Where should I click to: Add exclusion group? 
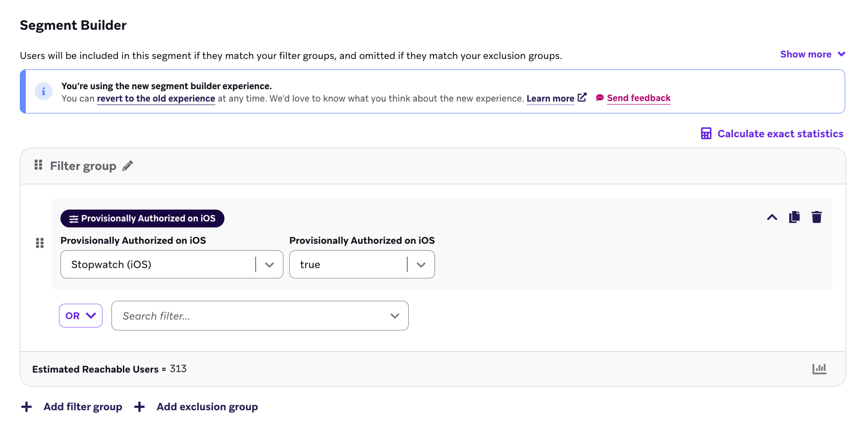(207, 407)
